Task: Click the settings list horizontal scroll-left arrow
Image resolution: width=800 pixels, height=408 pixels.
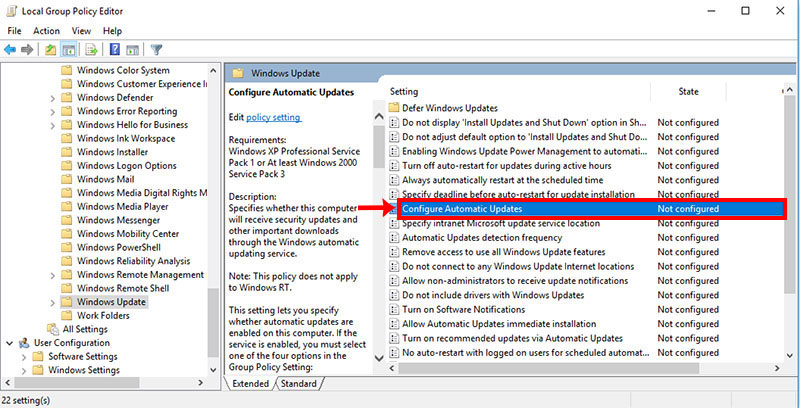Action: pos(392,368)
